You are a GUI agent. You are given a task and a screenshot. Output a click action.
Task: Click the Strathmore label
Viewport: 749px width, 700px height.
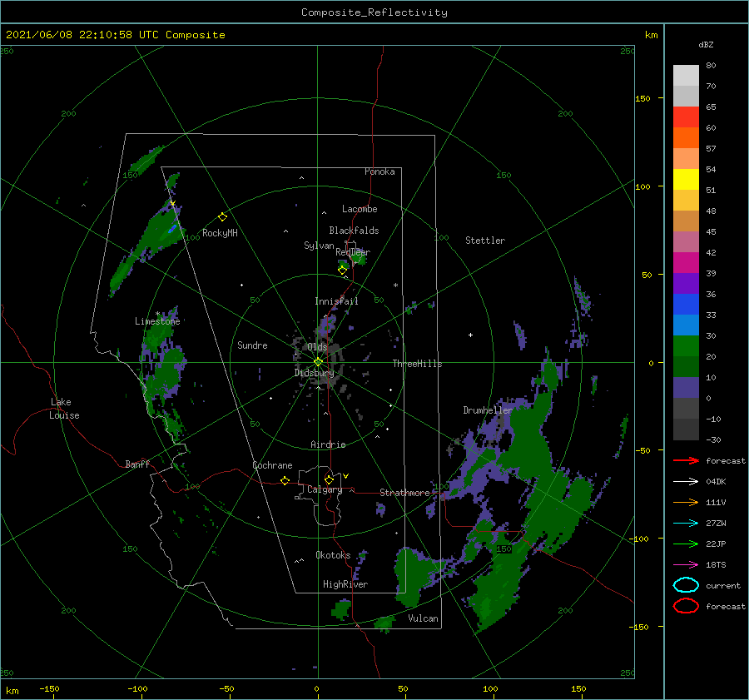pyautogui.click(x=404, y=493)
